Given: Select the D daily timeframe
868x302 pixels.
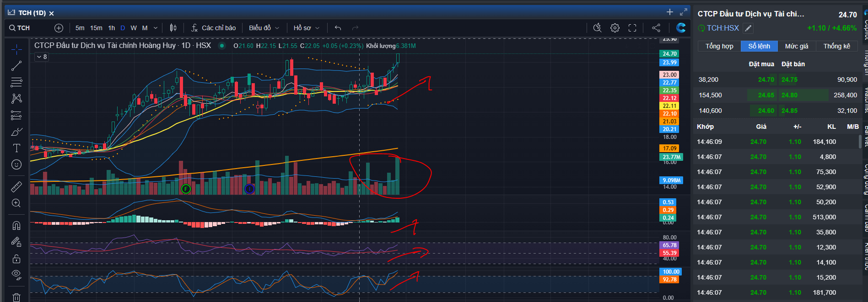Looking at the screenshot, I should tap(123, 28).
